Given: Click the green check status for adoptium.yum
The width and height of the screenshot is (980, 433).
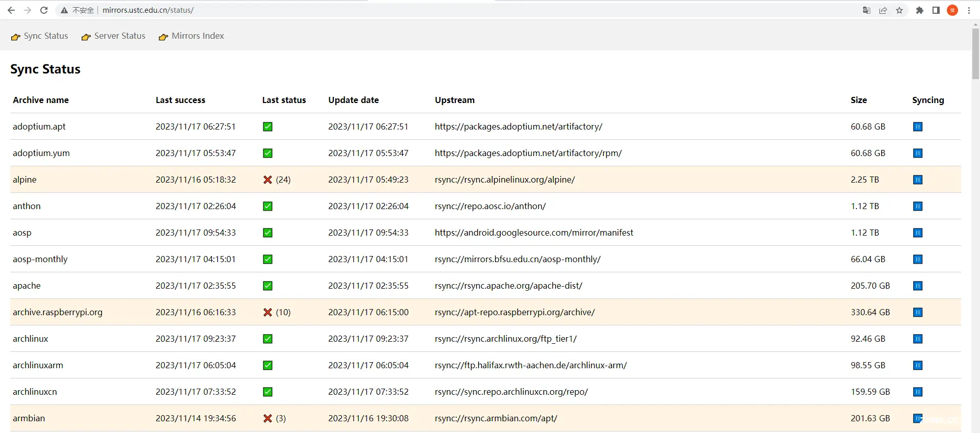Looking at the screenshot, I should coord(267,153).
